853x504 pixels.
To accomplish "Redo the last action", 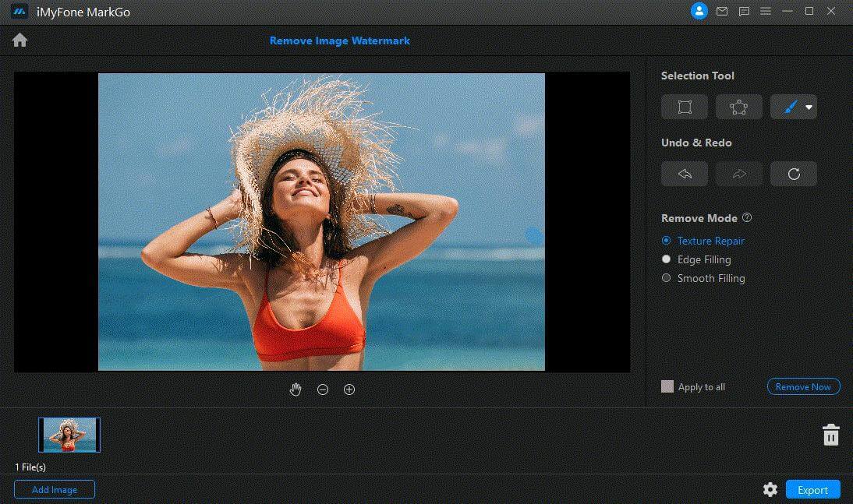I will click(738, 174).
